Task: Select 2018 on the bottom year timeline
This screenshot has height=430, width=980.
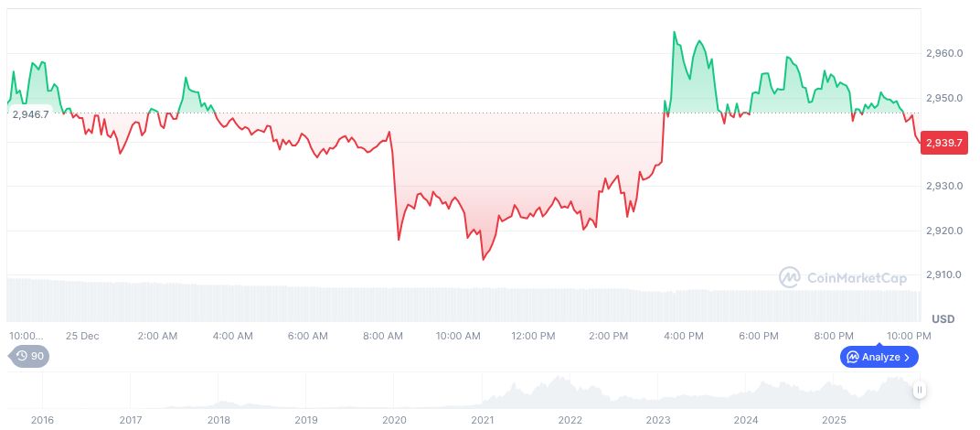Action: pyautogui.click(x=218, y=420)
